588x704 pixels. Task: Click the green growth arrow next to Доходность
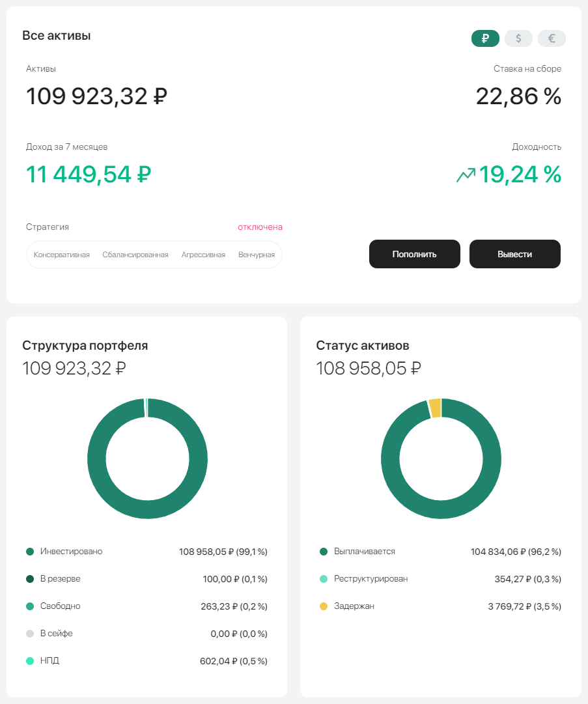click(x=466, y=175)
